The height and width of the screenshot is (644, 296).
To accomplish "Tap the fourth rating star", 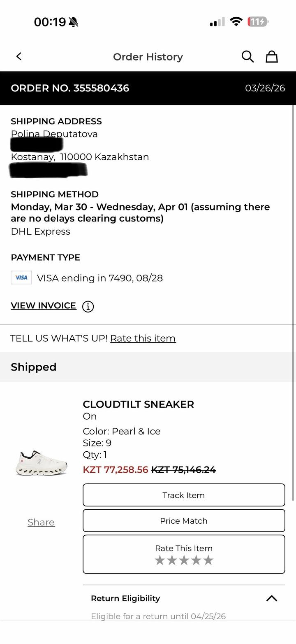I will 196,560.
